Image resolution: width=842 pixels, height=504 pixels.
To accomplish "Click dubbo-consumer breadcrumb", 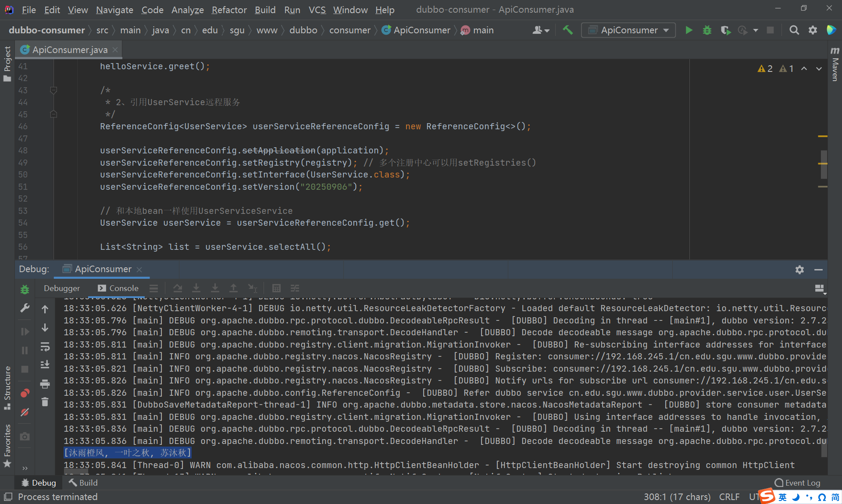I will tap(46, 30).
